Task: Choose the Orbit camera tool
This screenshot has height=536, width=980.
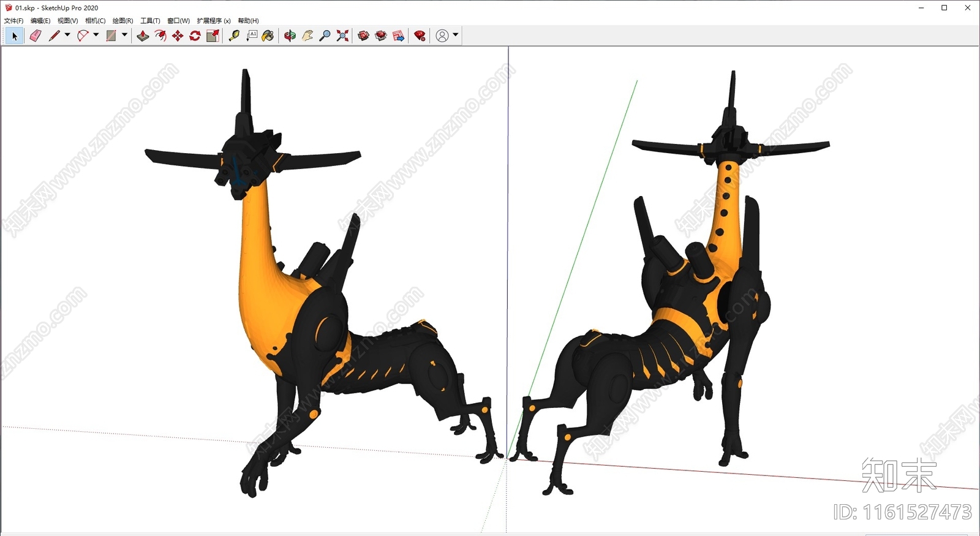Action: [290, 36]
